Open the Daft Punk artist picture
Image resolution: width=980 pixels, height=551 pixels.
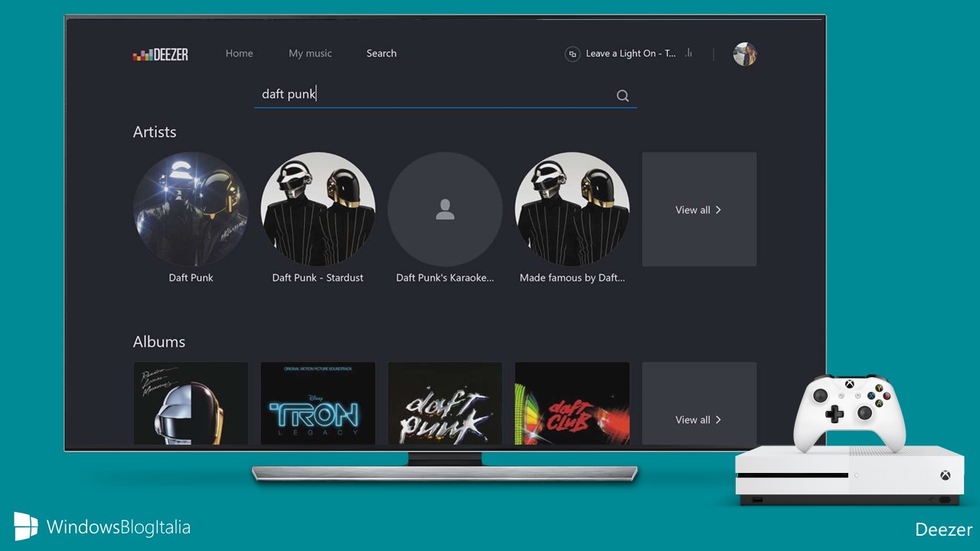coord(191,209)
